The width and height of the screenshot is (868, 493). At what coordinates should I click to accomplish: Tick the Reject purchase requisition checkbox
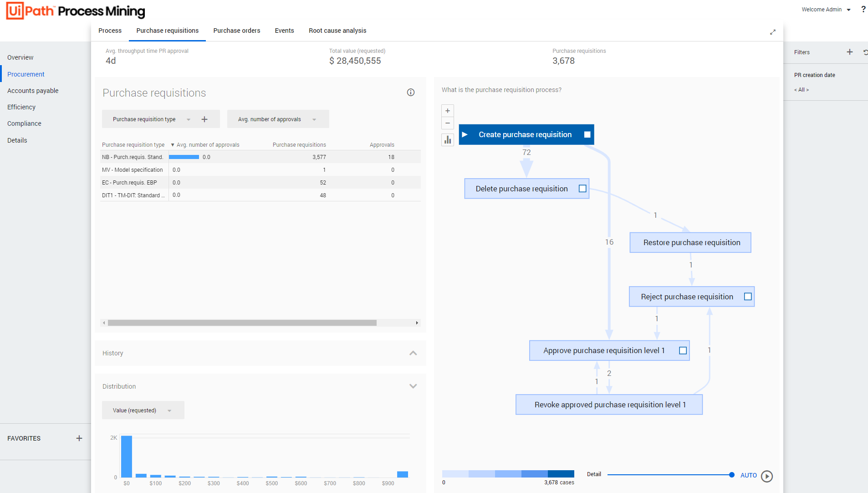[747, 297]
